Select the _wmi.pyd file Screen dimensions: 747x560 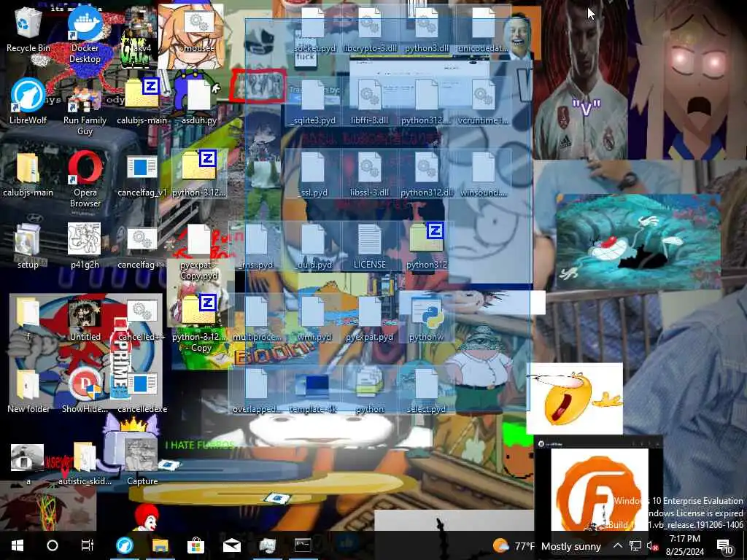pyautogui.click(x=313, y=319)
